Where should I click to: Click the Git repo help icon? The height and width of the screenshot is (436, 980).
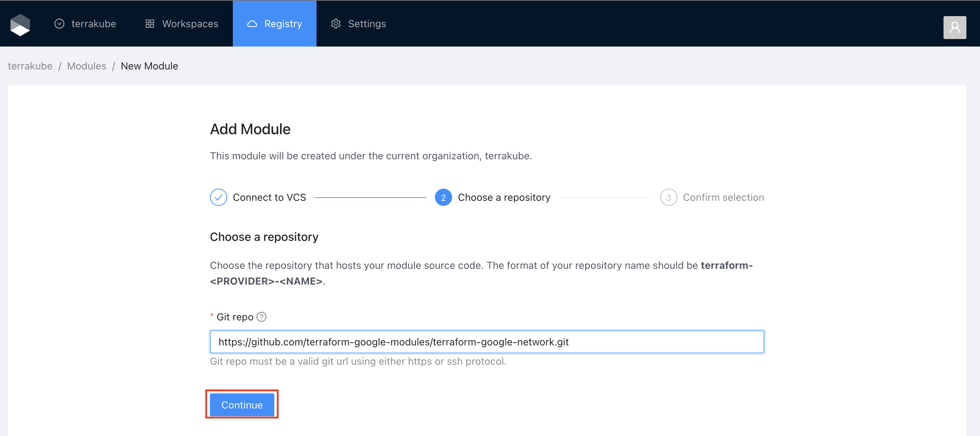click(261, 317)
